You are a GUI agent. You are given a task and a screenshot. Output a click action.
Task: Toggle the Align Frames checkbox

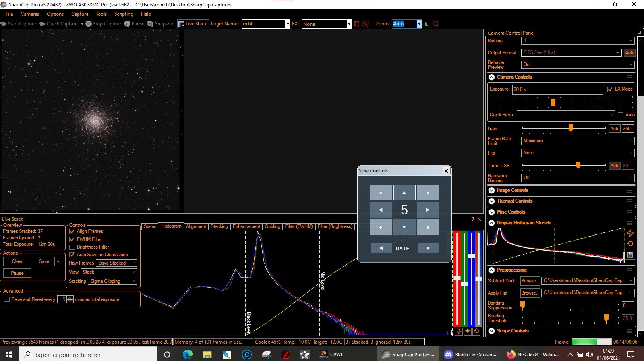point(72,232)
